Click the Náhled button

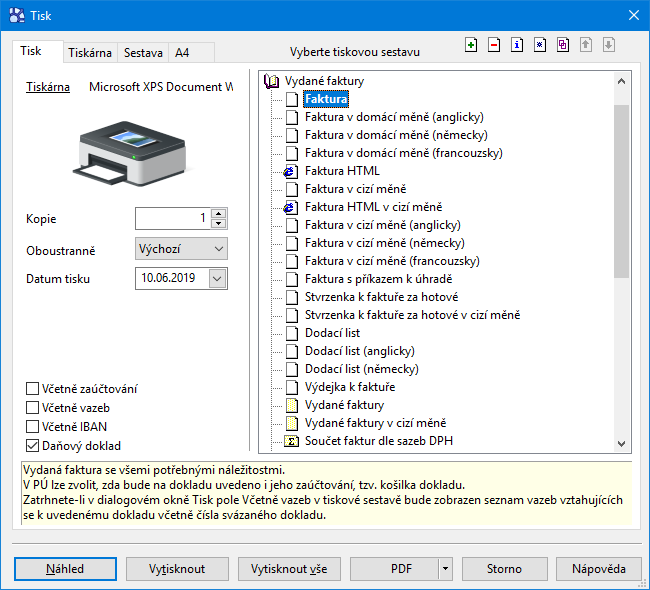[x=65, y=569]
